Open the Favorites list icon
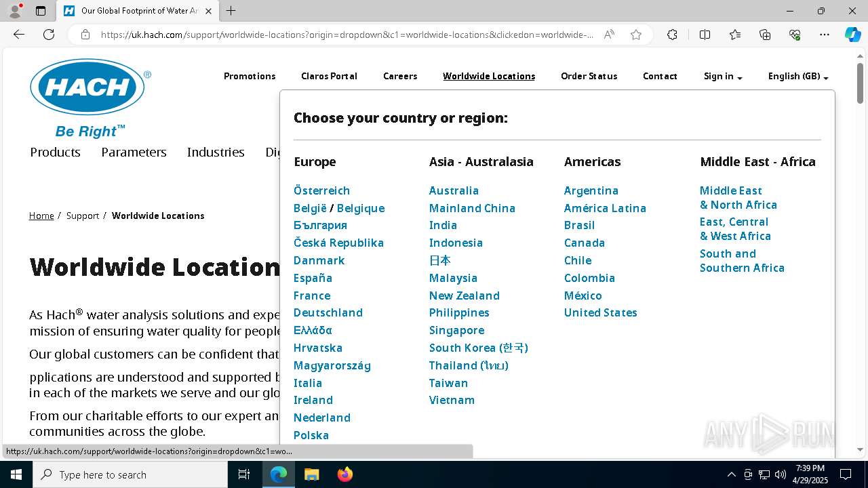Viewport: 868px width, 488px height. coord(735,35)
